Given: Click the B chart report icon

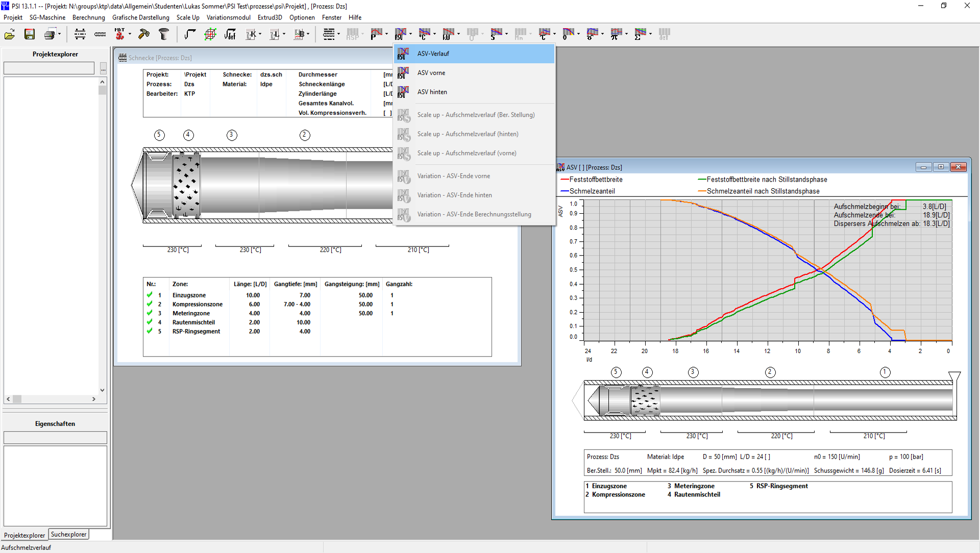Looking at the screenshot, I should coord(299,34).
